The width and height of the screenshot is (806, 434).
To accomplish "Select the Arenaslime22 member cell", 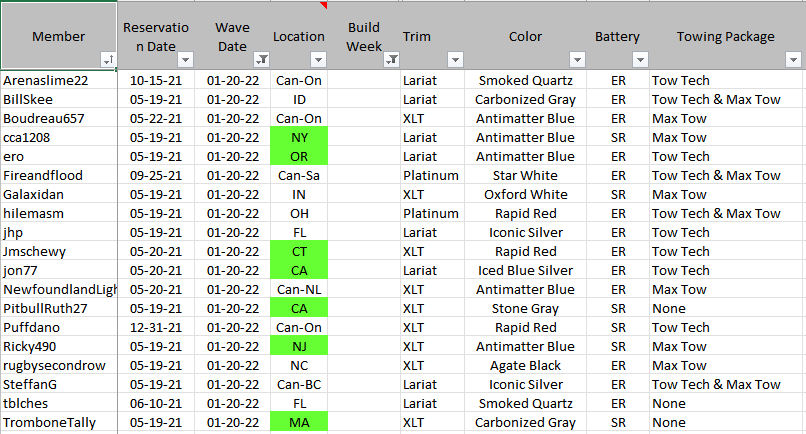I will click(58, 80).
